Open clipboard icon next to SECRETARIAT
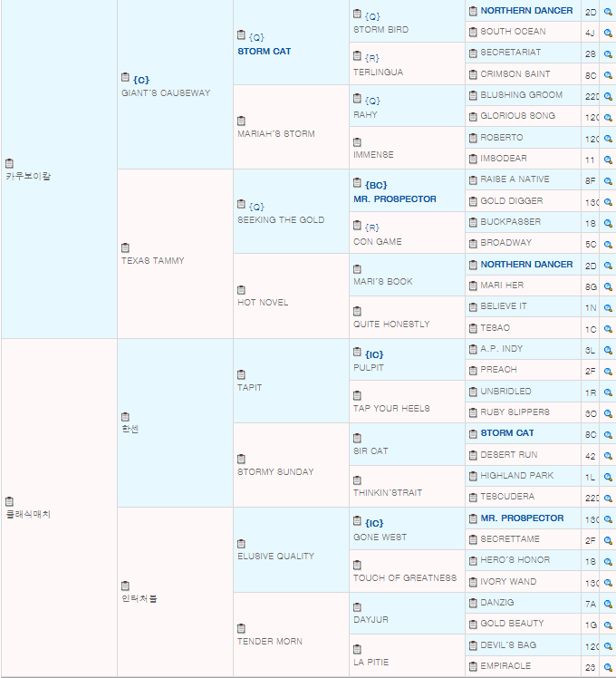616x678 pixels. [473, 53]
